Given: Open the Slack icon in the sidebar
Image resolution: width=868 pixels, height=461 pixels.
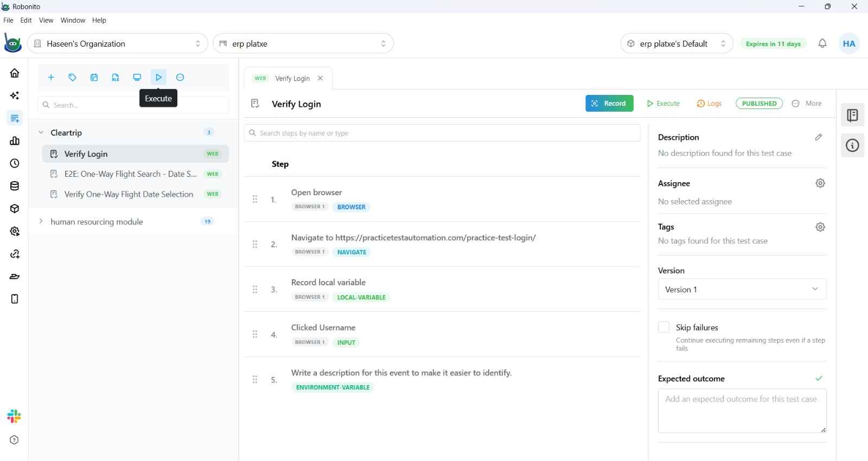Looking at the screenshot, I should point(14,416).
